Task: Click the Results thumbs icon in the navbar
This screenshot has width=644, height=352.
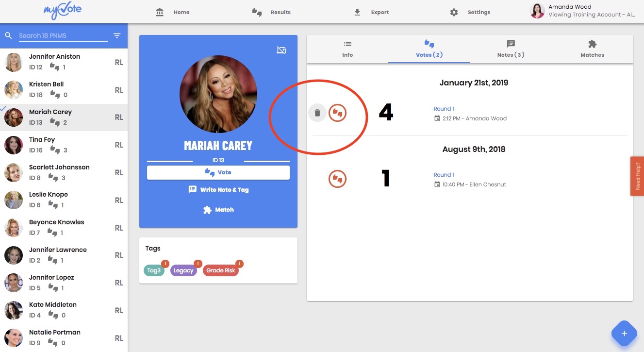Action: tap(257, 12)
